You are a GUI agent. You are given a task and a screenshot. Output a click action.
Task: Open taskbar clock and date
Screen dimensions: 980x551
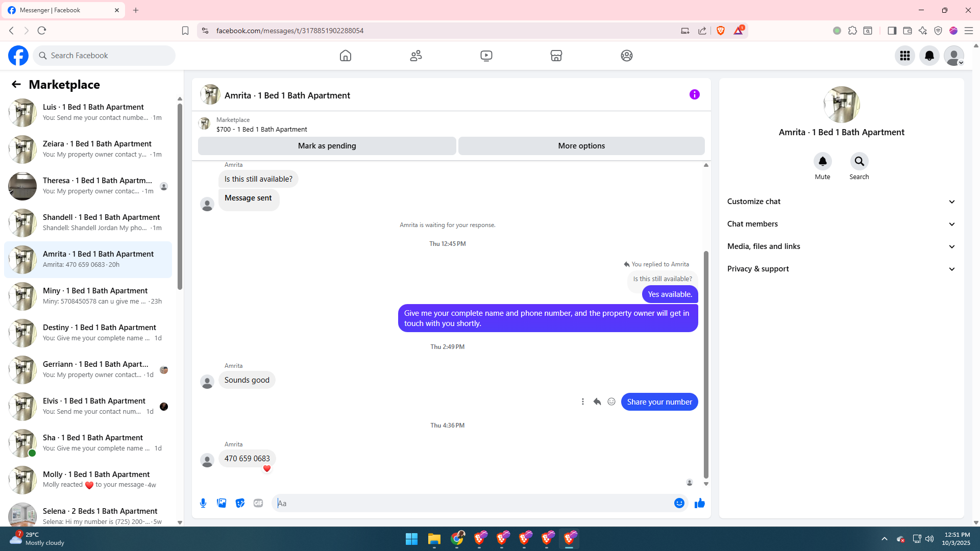tap(957, 539)
